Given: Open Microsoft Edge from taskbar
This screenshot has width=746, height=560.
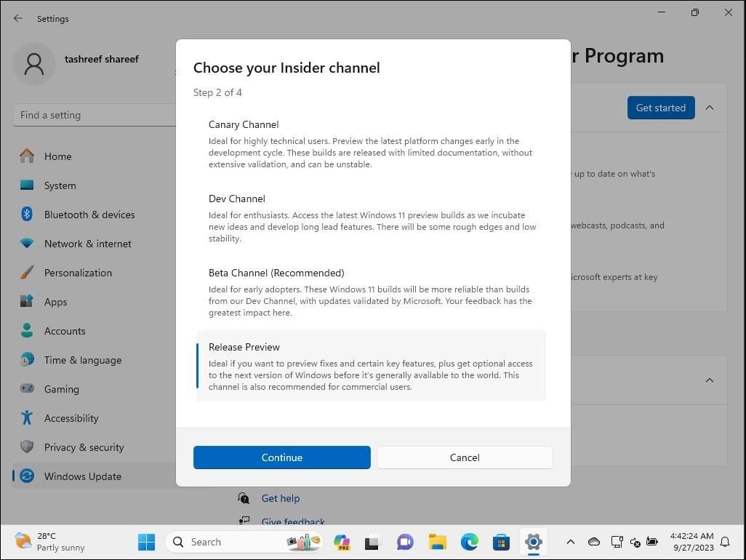Looking at the screenshot, I should (x=469, y=542).
